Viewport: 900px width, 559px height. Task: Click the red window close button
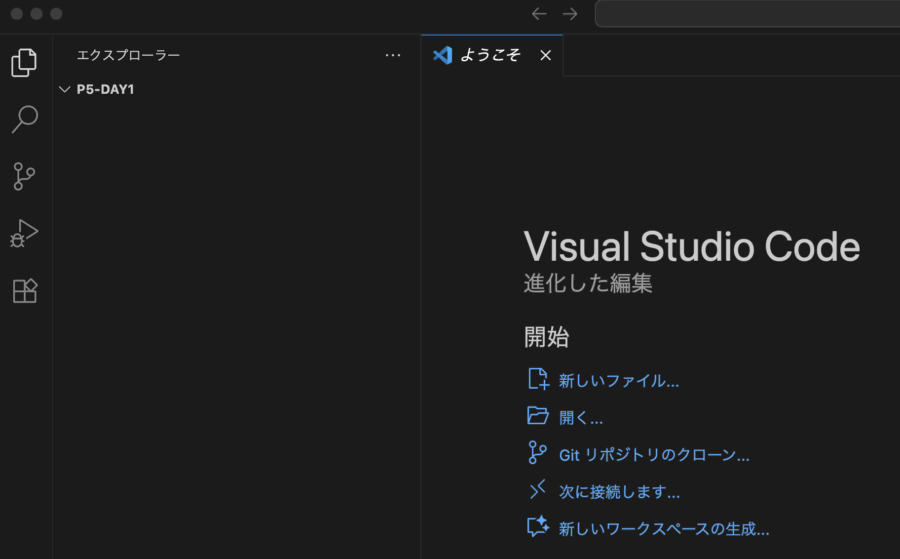[16, 14]
